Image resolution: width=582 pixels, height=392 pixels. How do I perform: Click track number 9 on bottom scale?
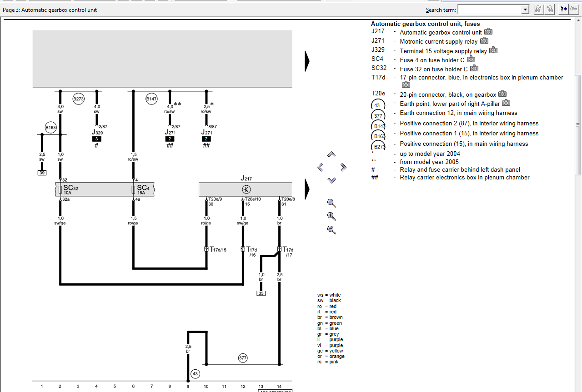click(188, 387)
